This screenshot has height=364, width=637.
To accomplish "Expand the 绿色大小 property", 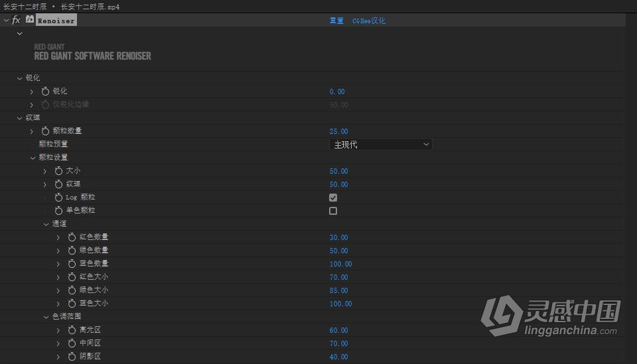I will [x=58, y=290].
